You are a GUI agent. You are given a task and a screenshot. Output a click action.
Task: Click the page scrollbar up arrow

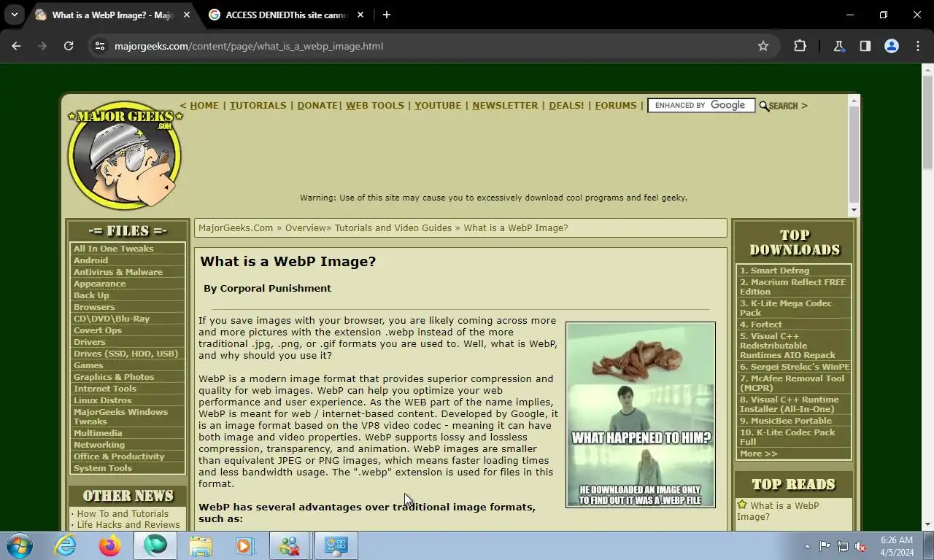tap(927, 70)
